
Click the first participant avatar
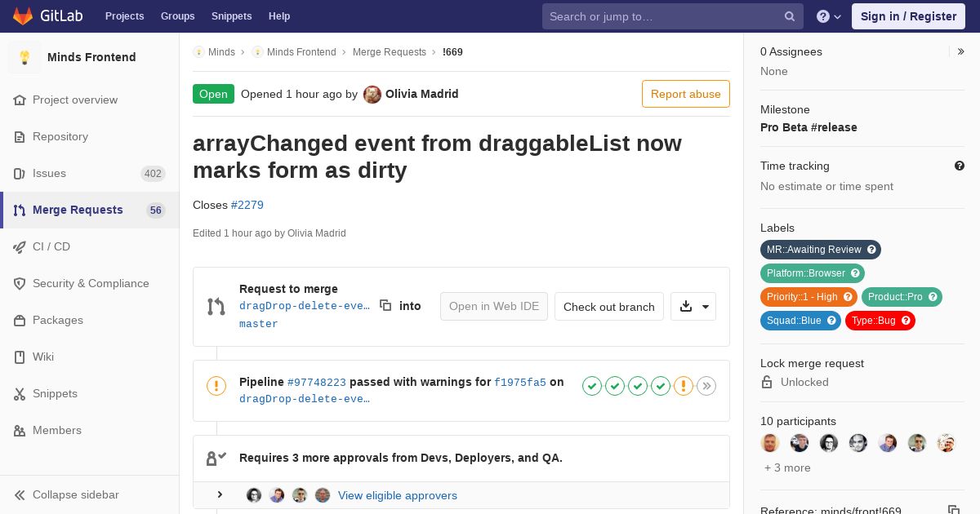pos(770,443)
